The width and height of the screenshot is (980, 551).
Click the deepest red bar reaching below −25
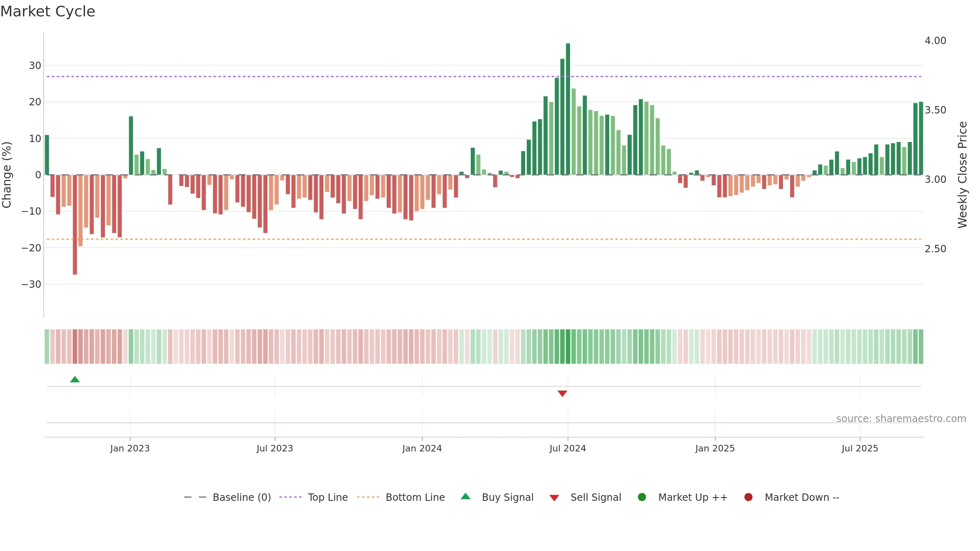pyautogui.click(x=75, y=224)
